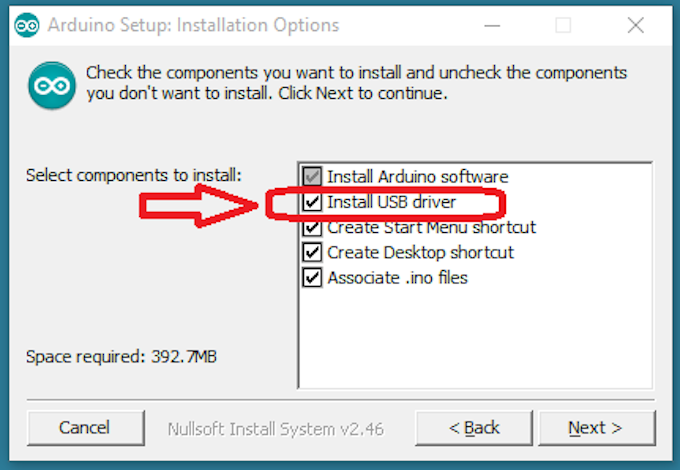Close the Arduino Setup dialog
680x470 pixels.
633,26
